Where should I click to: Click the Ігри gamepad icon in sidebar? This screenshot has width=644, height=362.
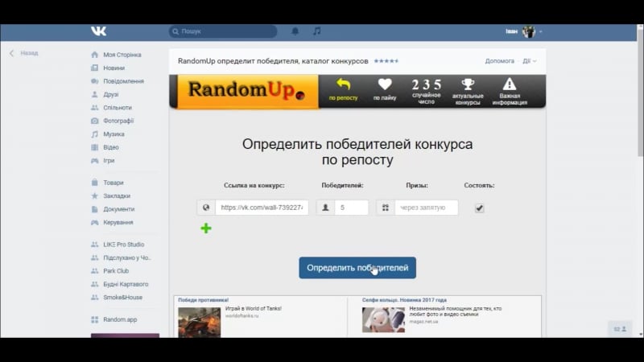point(94,160)
